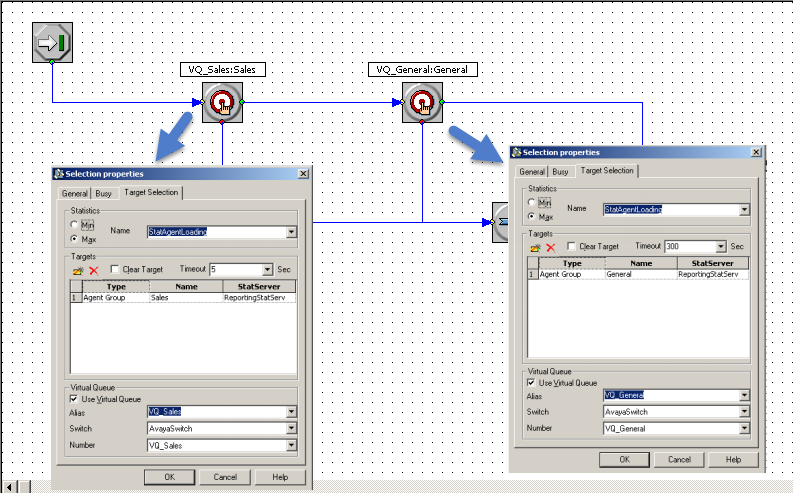Switch to Busy tab in right dialog

pos(560,171)
